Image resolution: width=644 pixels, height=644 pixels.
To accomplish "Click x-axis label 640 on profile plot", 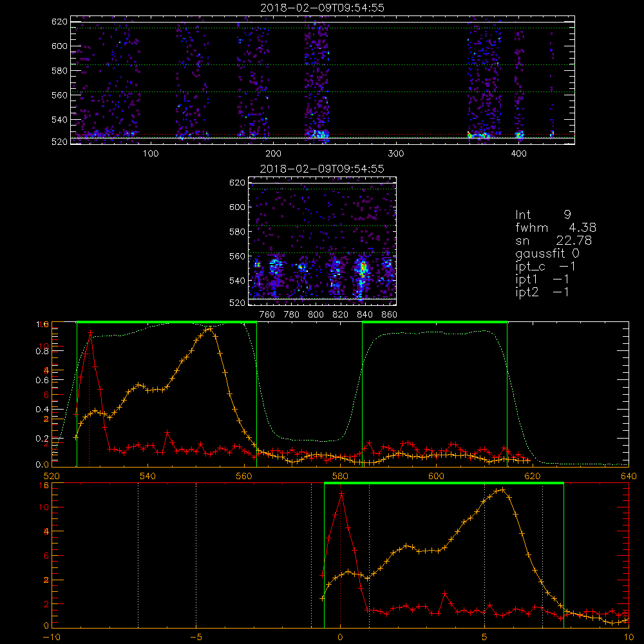I will tap(629, 476).
